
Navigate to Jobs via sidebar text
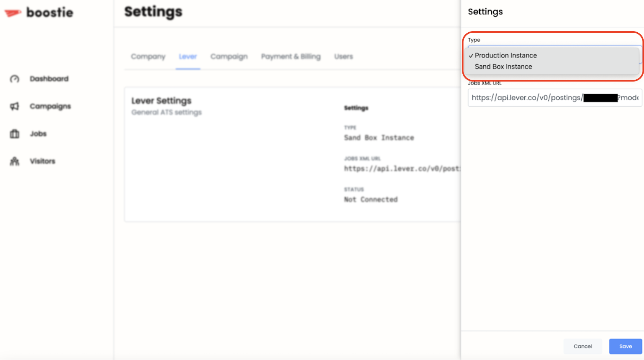pyautogui.click(x=38, y=133)
